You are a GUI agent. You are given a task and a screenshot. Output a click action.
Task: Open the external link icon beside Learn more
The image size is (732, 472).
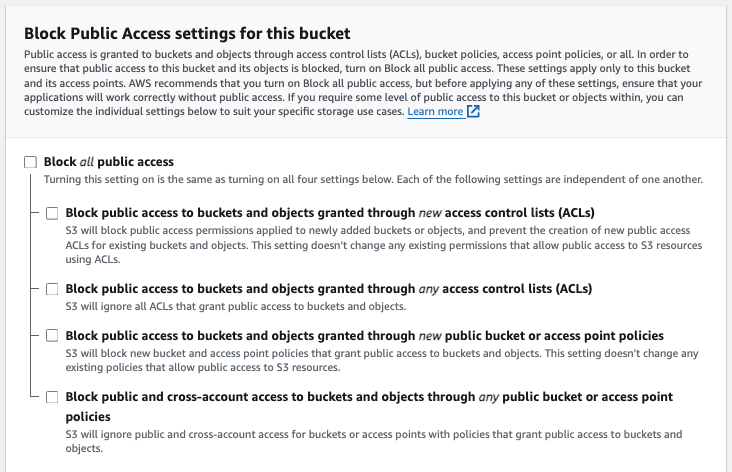point(473,112)
